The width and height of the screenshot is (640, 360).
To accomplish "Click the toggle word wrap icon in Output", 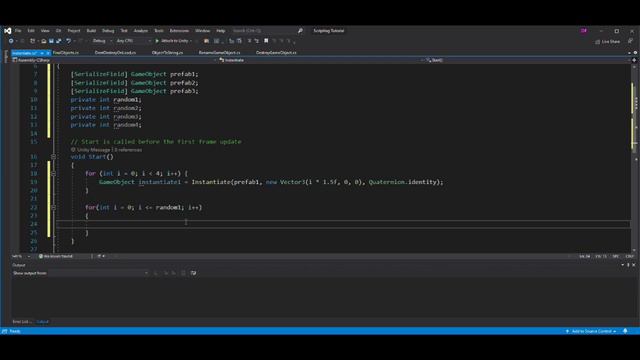I will pos(193,273).
